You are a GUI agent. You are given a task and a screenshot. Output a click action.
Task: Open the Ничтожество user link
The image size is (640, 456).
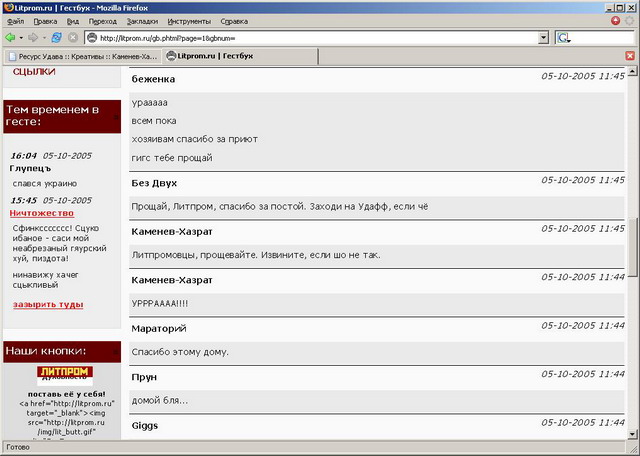point(42,213)
